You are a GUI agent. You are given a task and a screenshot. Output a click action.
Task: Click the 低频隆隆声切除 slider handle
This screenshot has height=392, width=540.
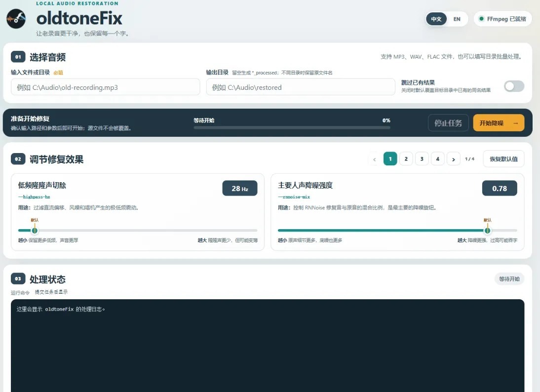35,231
